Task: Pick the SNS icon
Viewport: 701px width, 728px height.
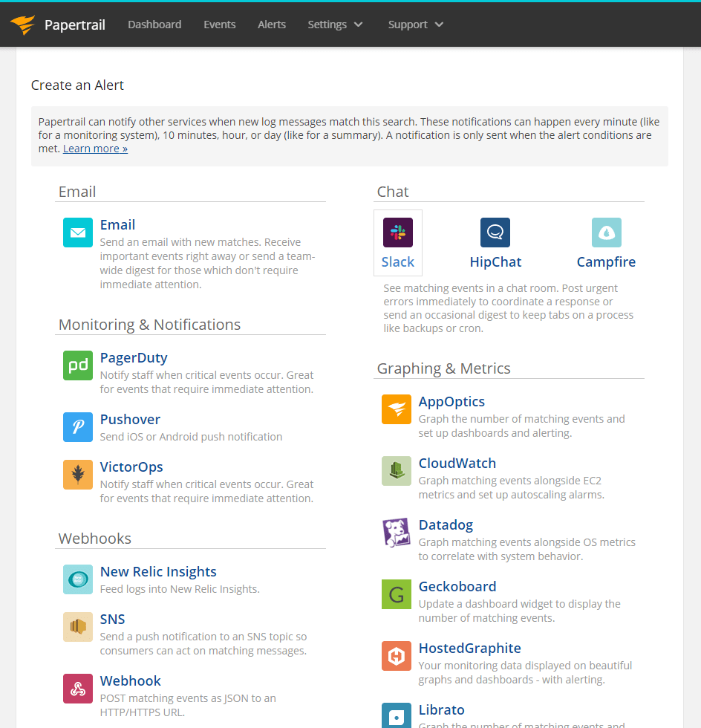Action: (78, 627)
